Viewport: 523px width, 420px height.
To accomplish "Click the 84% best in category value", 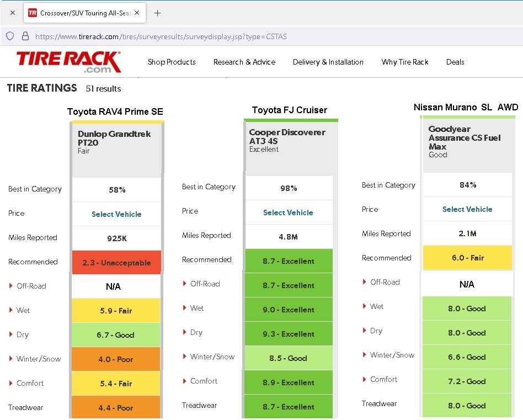I will pyautogui.click(x=468, y=185).
